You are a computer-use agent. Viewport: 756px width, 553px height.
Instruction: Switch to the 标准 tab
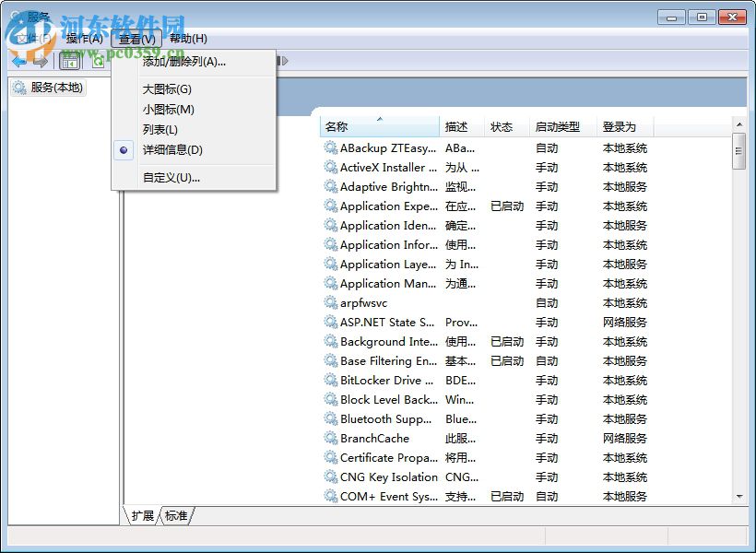175,516
